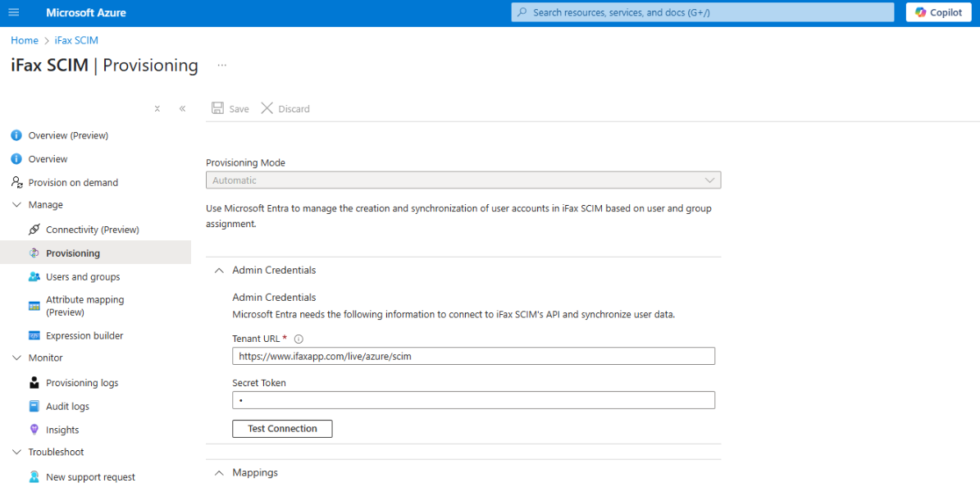Viewport: 980px width, 501px height.
Task: Collapse the Manage section chevron
Action: pyautogui.click(x=17, y=205)
